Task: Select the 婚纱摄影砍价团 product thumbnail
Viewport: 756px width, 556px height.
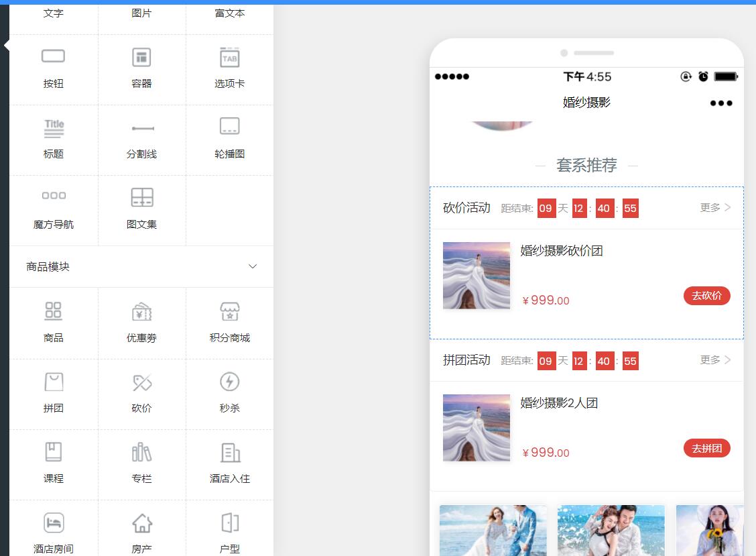Action: point(477,276)
